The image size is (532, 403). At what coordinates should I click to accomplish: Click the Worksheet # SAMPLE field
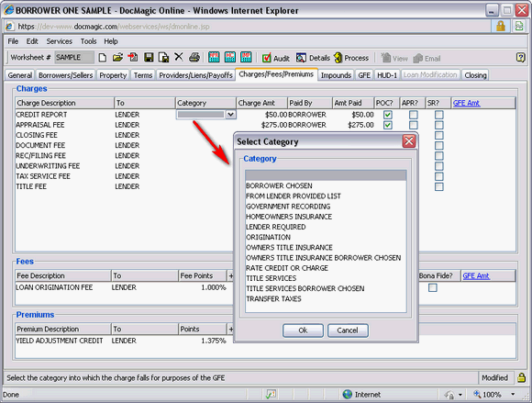(x=74, y=58)
